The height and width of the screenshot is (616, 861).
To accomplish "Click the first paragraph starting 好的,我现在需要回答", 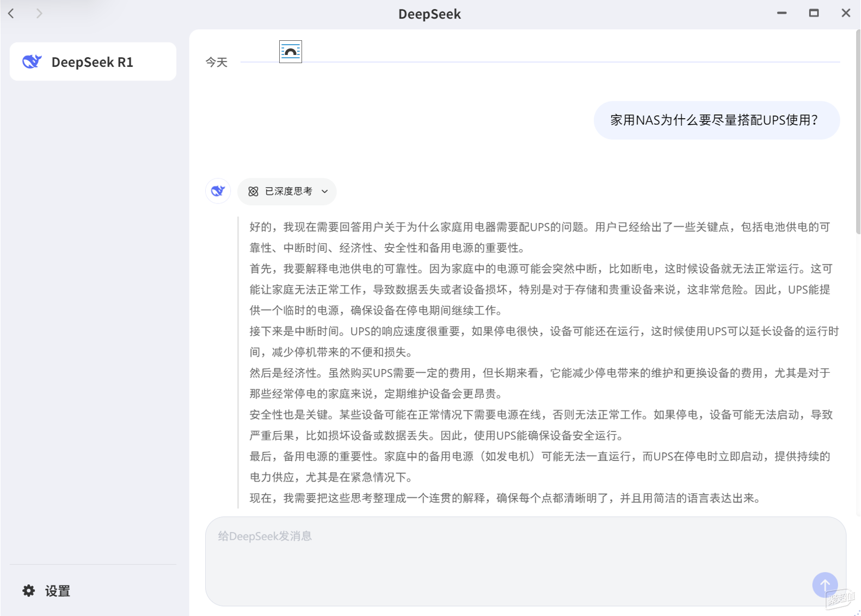I will (x=540, y=237).
